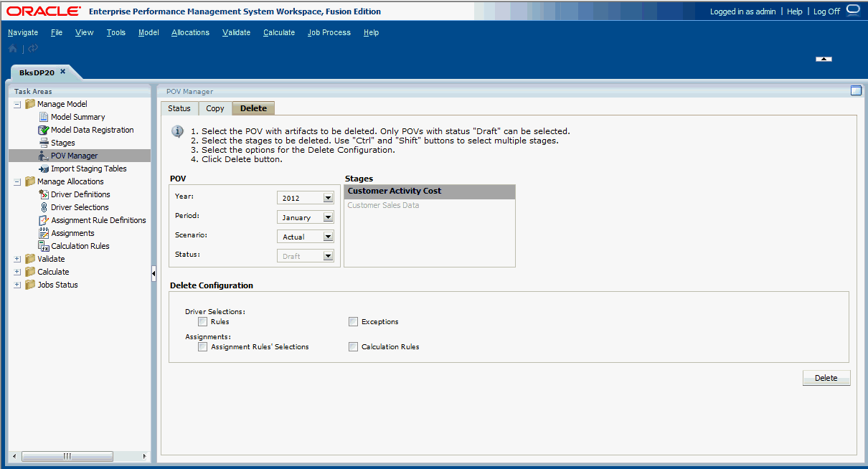The height and width of the screenshot is (469, 868).
Task: Click the Manage Allocations folder icon
Action: point(30,181)
